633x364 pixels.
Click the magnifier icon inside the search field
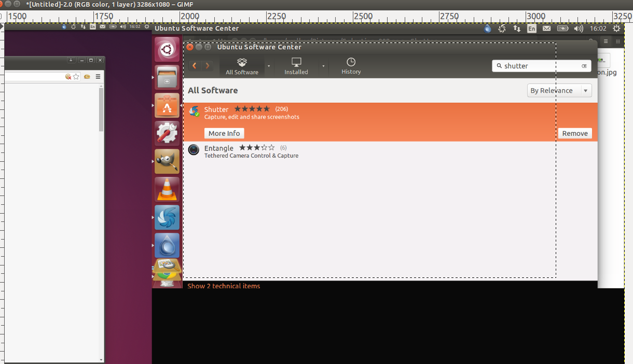tap(499, 66)
